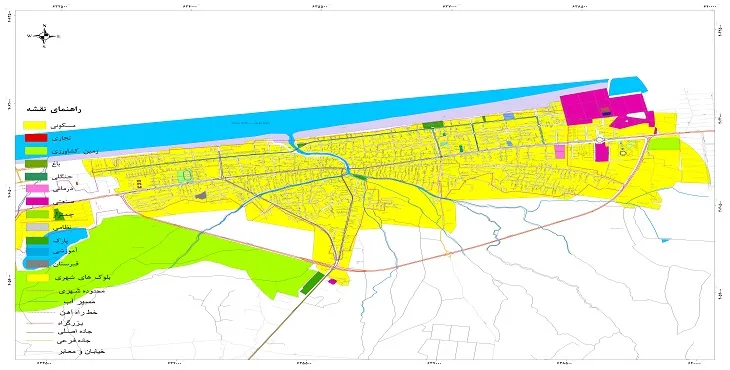Select the dark green rectangle near south junction
This screenshot has width=730, height=370.
click(x=312, y=283)
